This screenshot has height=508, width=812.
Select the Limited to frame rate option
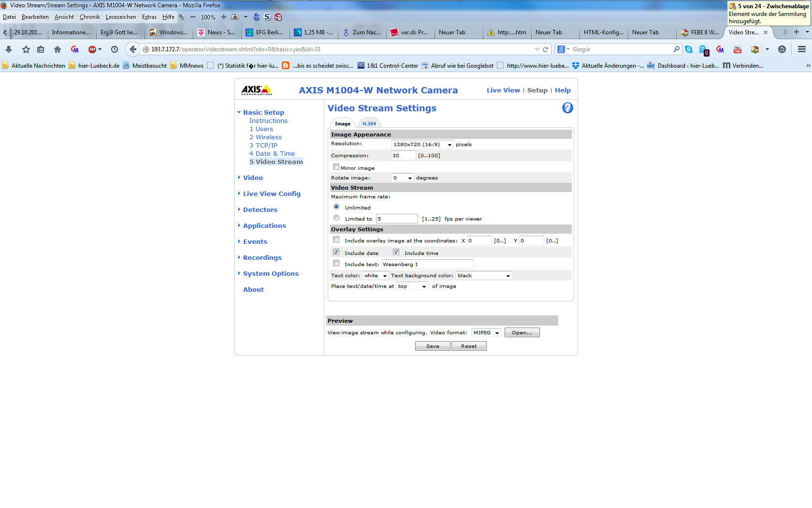(336, 218)
